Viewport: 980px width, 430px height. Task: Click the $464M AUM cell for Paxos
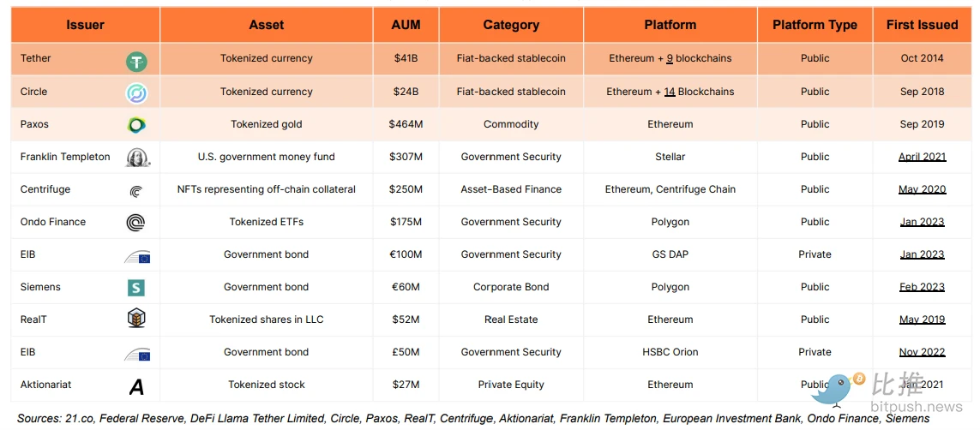point(406,124)
